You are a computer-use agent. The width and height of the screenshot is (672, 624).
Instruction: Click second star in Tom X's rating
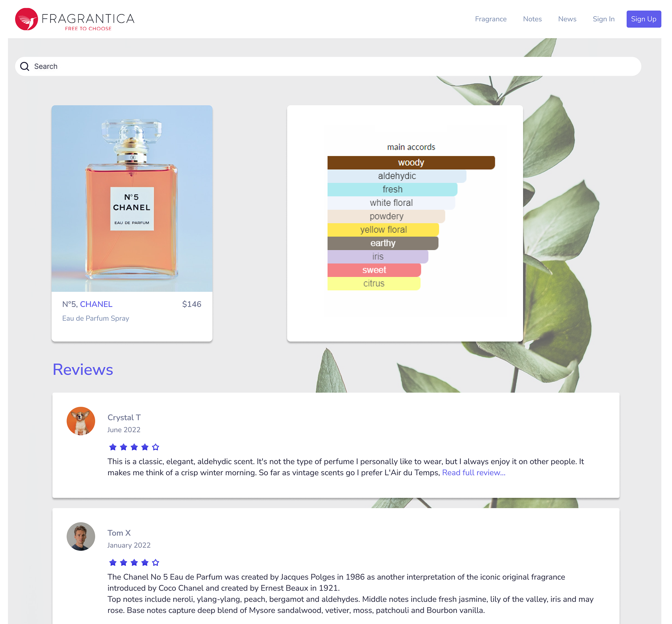[x=124, y=562]
